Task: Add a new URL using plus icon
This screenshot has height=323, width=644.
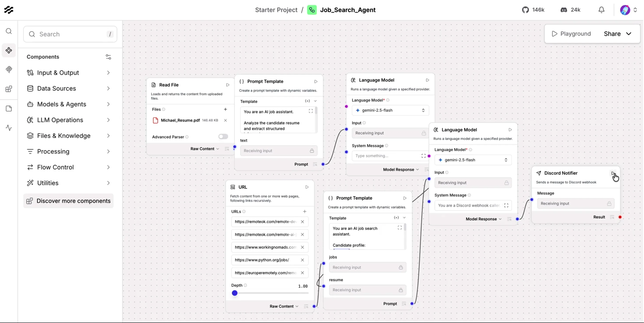Action: pos(304,211)
